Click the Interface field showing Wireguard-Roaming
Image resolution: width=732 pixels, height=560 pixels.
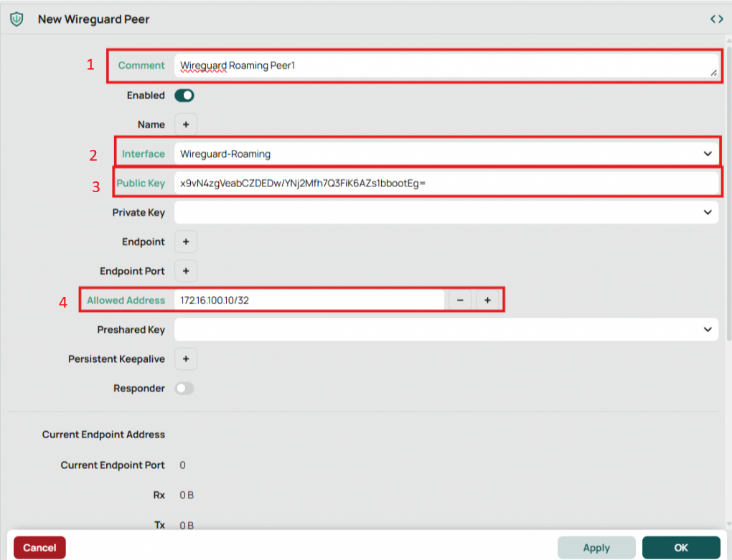point(446,154)
